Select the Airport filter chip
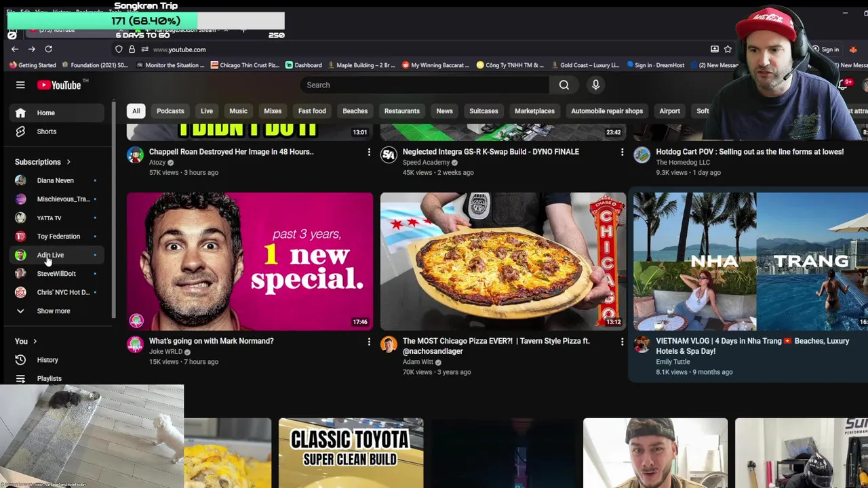Viewport: 868px width, 488px height. pyautogui.click(x=669, y=111)
